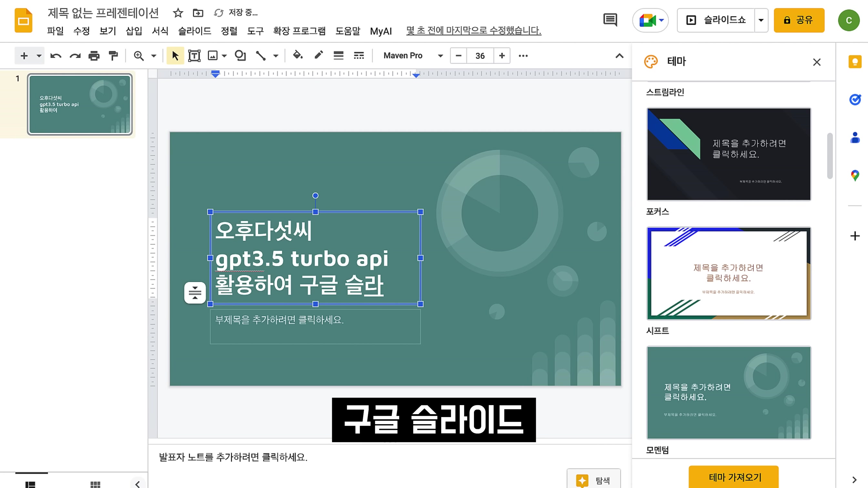Close the 테마 panel
The width and height of the screenshot is (868, 488).
pyautogui.click(x=817, y=62)
